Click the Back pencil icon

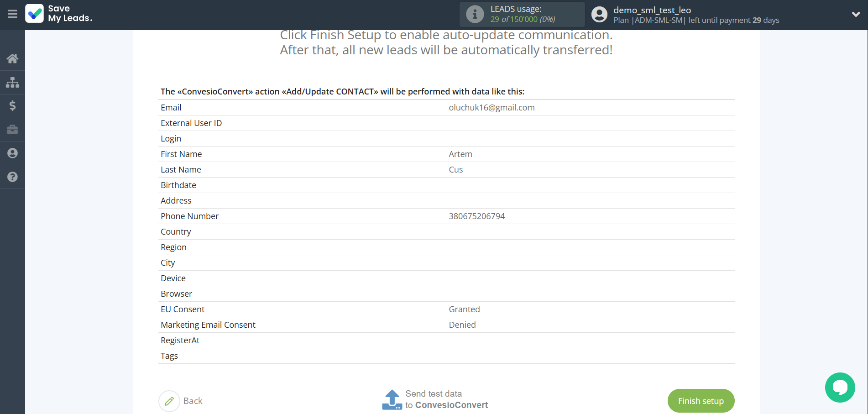click(169, 401)
